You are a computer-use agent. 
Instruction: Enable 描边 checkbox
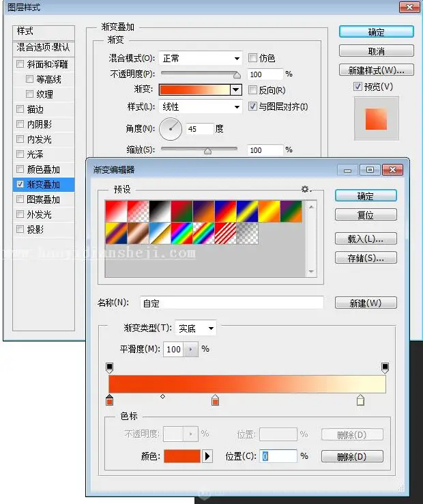click(20, 109)
